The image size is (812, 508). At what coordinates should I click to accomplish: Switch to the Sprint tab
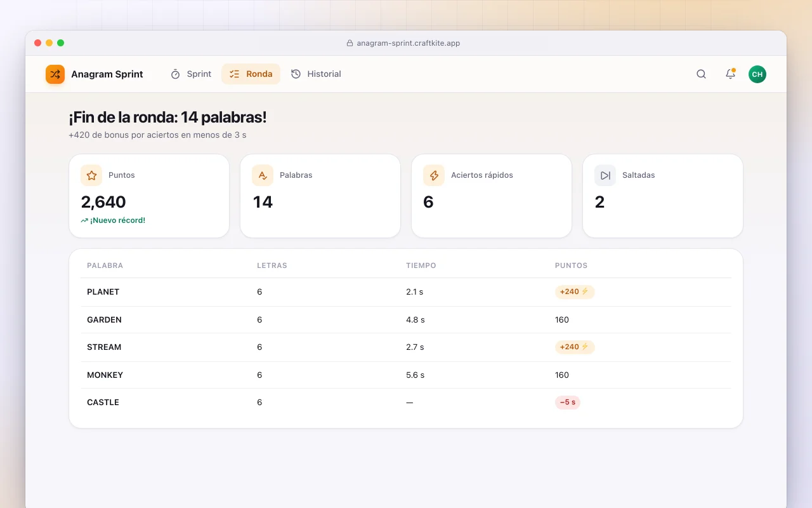[x=191, y=74]
